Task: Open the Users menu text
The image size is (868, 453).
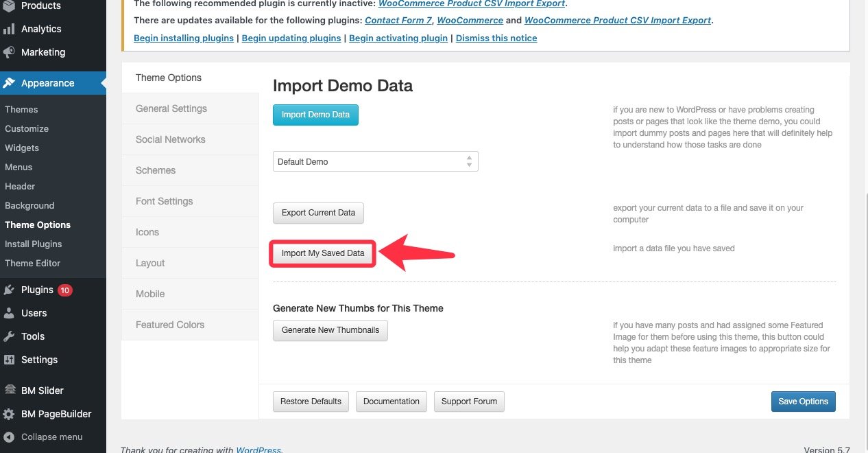Action: pyautogui.click(x=34, y=313)
